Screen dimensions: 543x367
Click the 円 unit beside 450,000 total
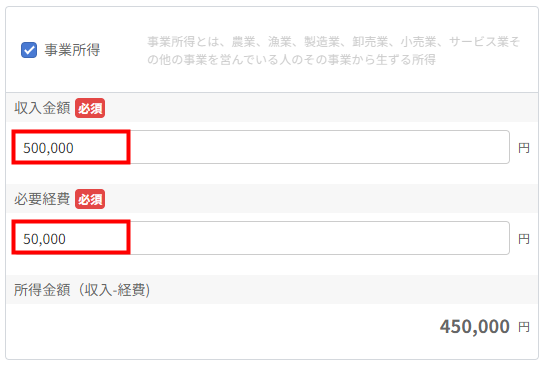pos(524,327)
